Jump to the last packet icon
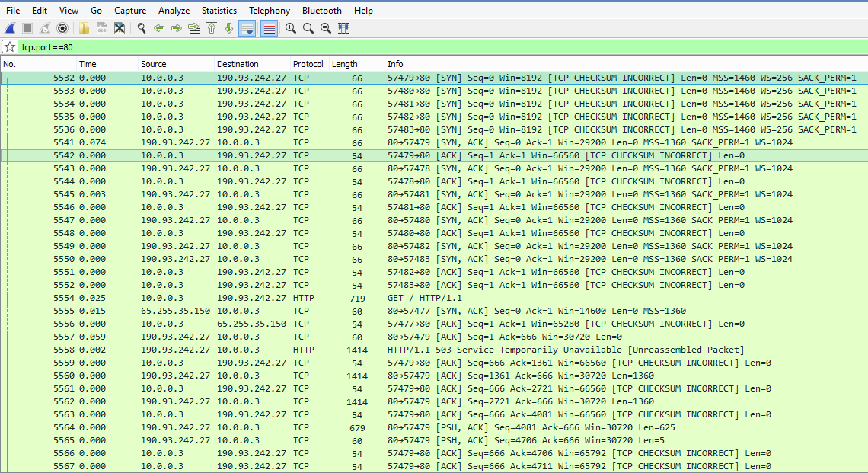The image size is (868, 473). tap(228, 28)
